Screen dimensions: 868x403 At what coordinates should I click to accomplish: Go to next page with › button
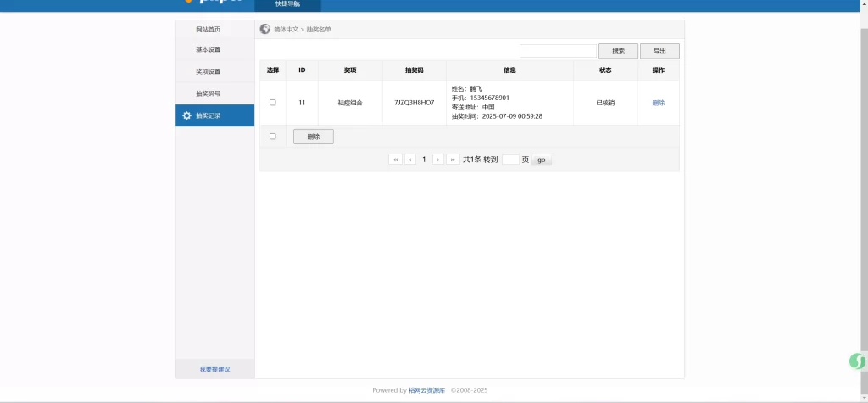click(438, 160)
